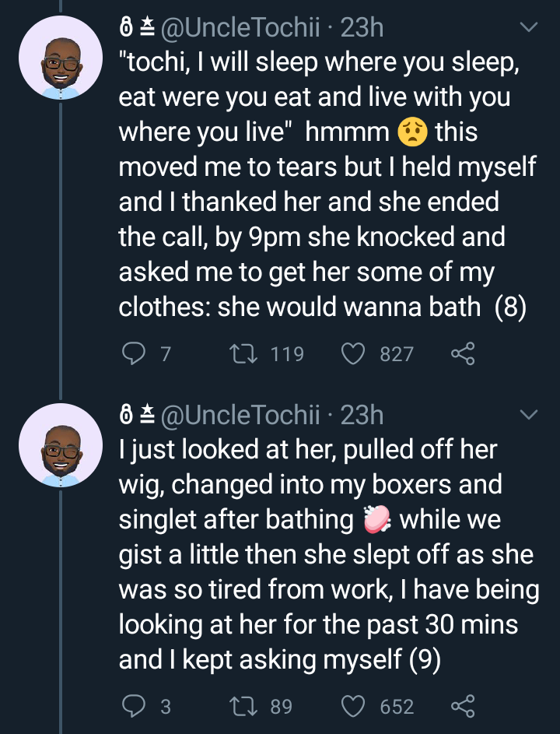Retweet the tweet with 119 retweets

click(243, 353)
